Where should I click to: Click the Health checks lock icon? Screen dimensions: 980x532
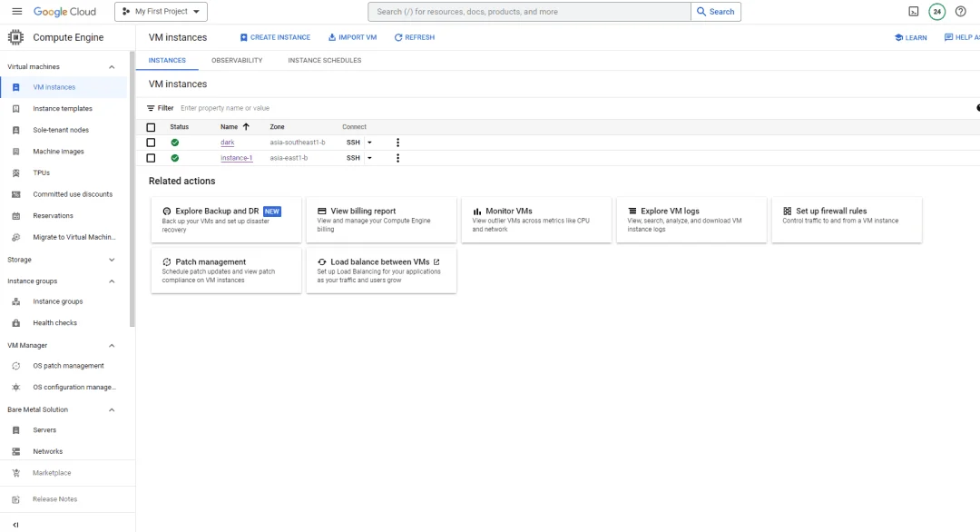16,322
